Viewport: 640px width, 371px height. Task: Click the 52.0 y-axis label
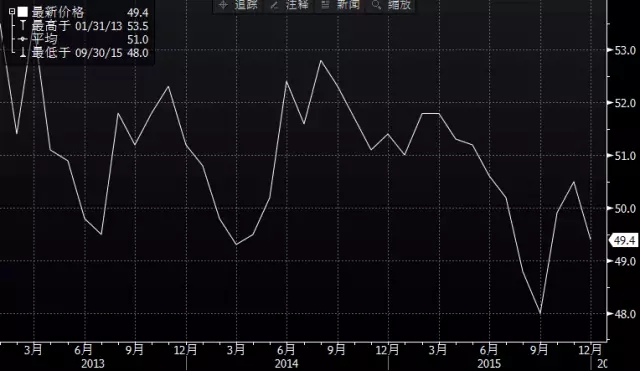pyautogui.click(x=624, y=103)
